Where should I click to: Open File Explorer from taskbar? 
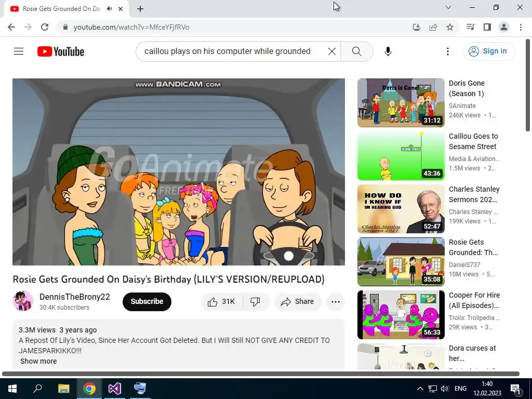[x=63, y=388]
